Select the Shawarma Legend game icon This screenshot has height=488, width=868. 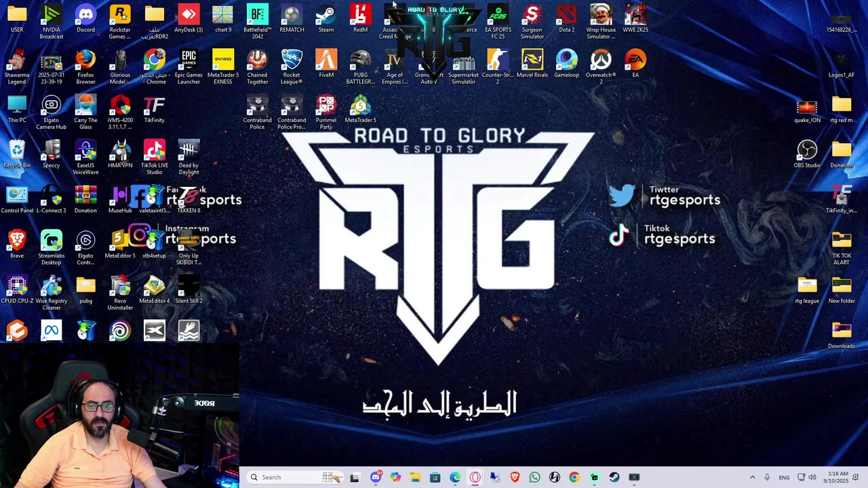(x=17, y=66)
